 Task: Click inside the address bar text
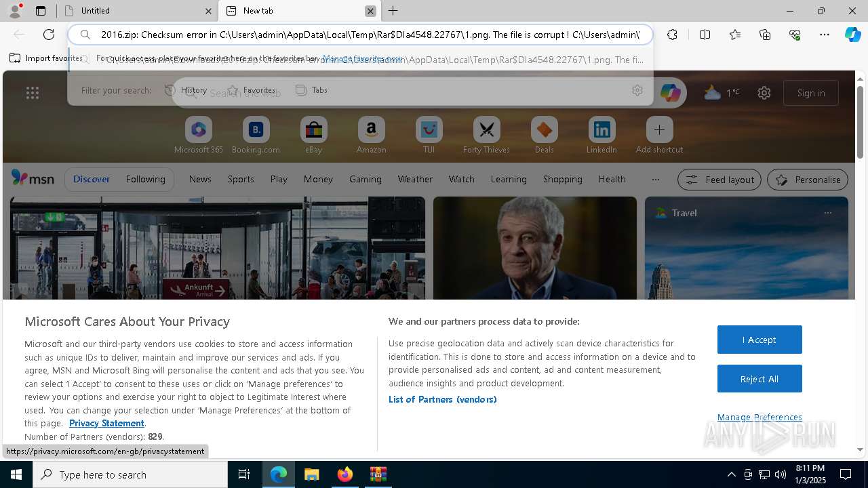click(370, 35)
